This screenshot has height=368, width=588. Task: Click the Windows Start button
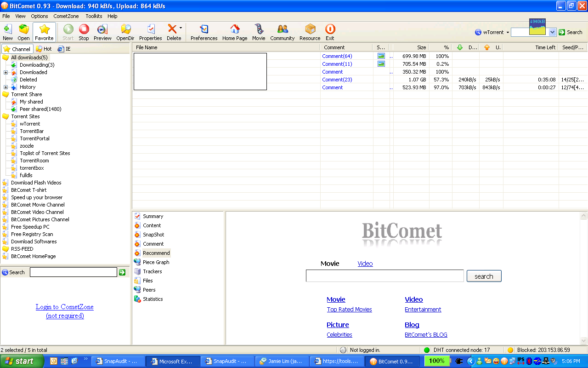[22, 361]
